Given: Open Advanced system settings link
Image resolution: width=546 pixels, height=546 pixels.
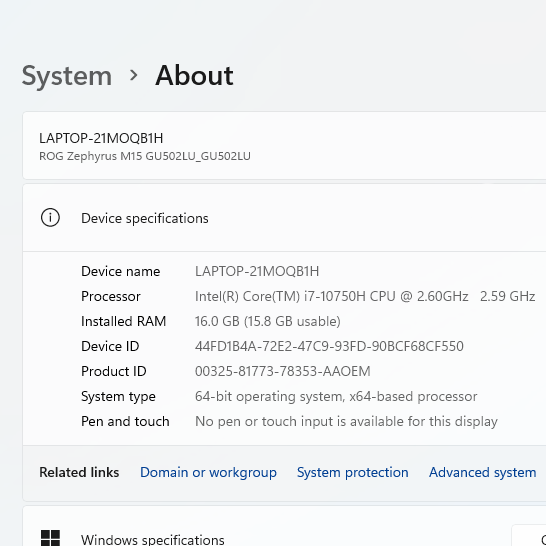Looking at the screenshot, I should pos(482,473).
